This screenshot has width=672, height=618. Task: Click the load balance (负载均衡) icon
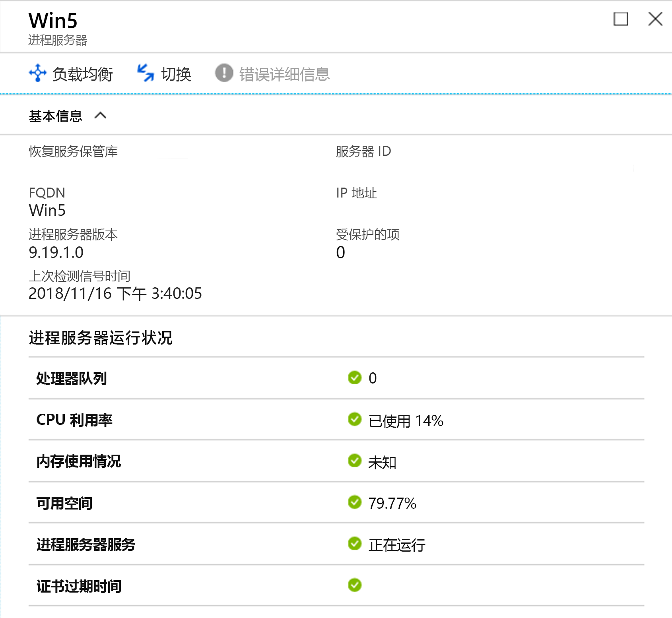[x=38, y=73]
